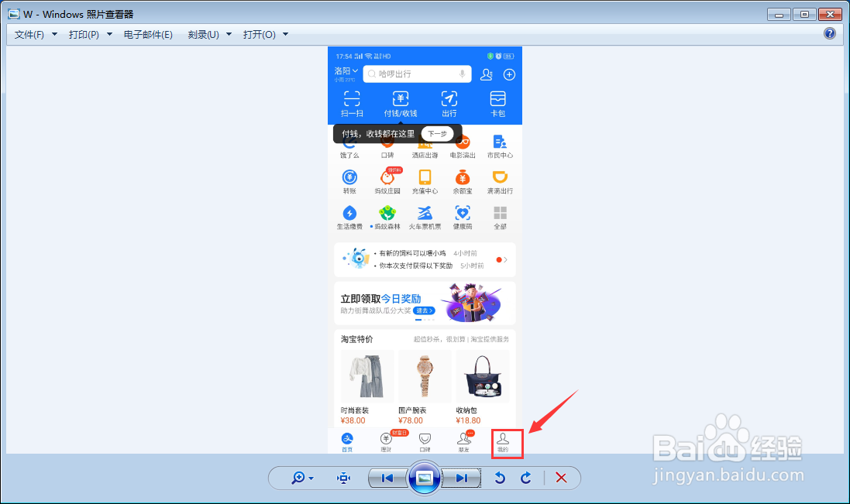
Task: Select the 国产腕表 watch thumbnail
Action: 425,376
